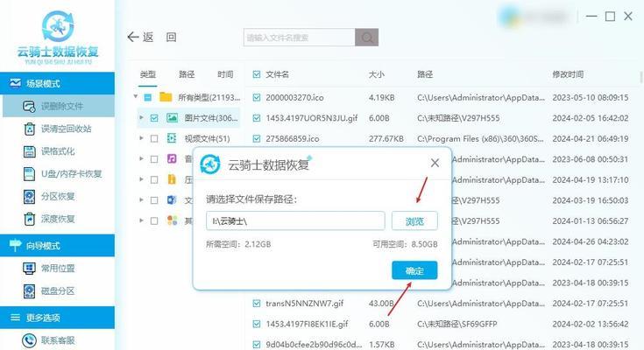The image size is (644, 350).
Task: Uncheck 275866859.ico file checkbox
Action: [x=257, y=138]
